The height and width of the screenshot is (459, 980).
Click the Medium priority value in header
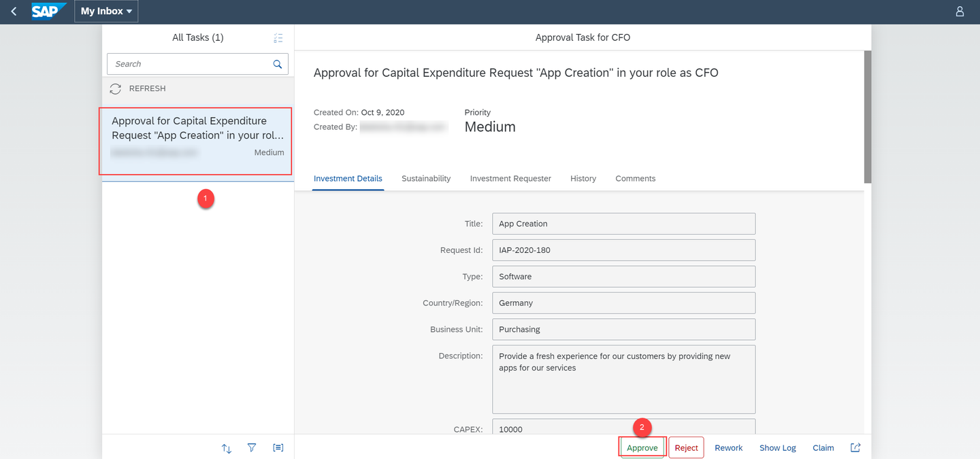490,127
